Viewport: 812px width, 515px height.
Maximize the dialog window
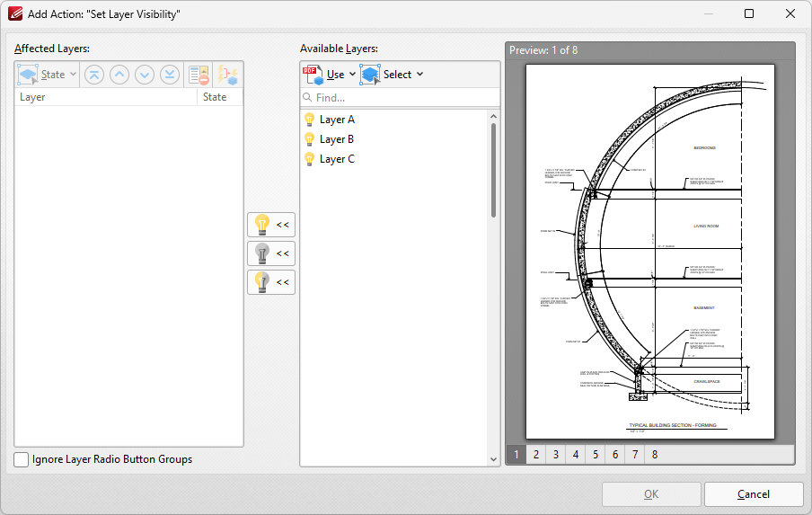pos(749,14)
